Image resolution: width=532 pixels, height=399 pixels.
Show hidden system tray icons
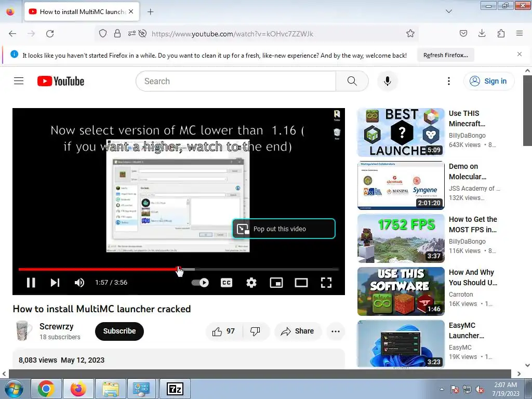[442, 389]
